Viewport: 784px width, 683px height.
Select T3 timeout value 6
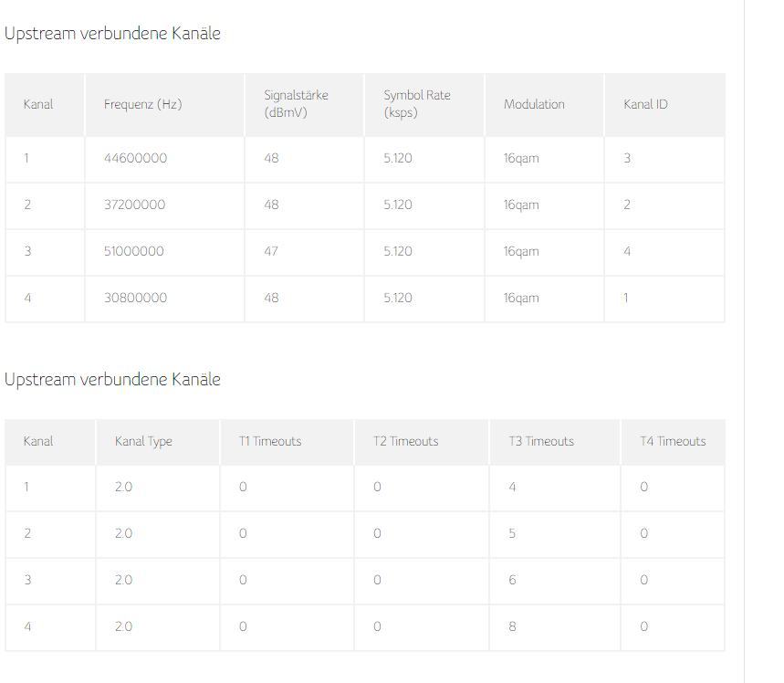point(513,580)
